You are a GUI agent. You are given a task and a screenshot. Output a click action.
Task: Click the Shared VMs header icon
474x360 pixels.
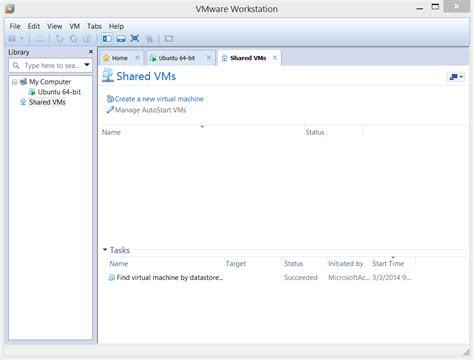click(x=108, y=75)
